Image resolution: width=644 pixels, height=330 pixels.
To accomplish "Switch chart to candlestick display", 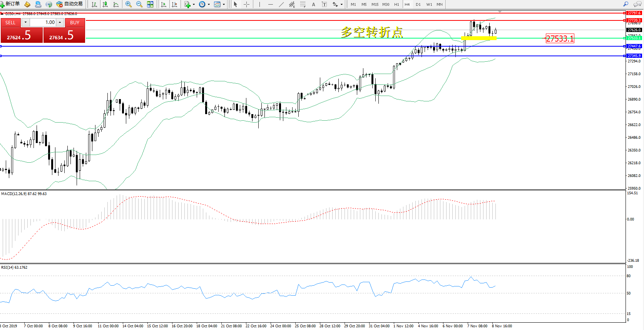I will pyautogui.click(x=105, y=4).
